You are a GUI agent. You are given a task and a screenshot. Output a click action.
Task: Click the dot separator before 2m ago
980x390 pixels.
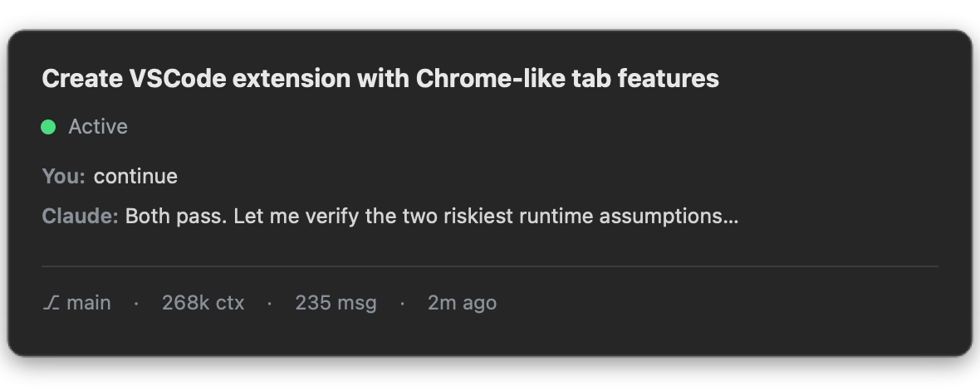402,304
